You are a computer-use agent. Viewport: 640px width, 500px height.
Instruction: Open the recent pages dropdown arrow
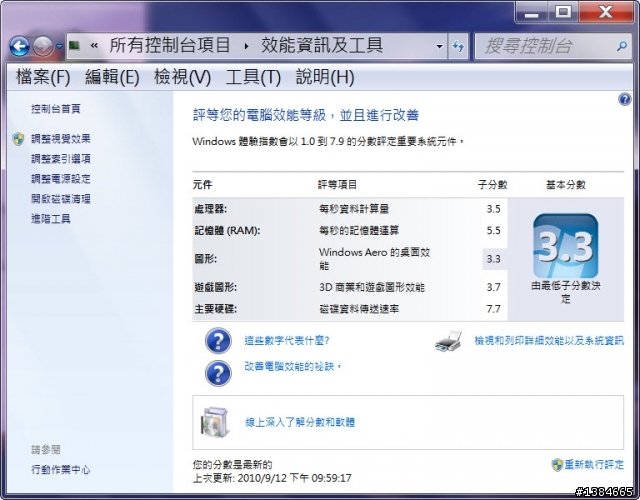click(x=59, y=47)
